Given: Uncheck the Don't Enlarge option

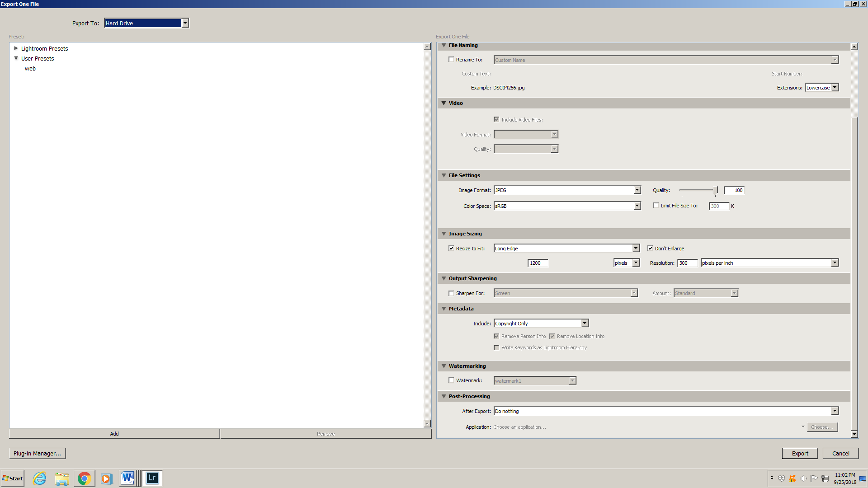Looking at the screenshot, I should [x=650, y=248].
